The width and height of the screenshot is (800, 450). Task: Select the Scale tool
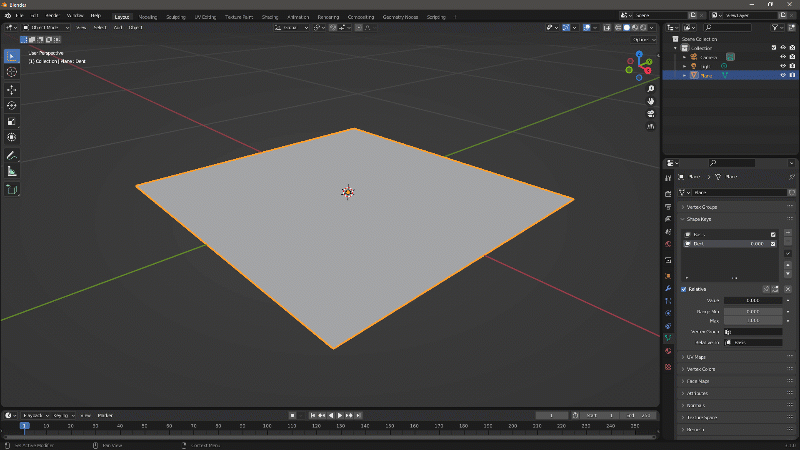click(x=12, y=121)
